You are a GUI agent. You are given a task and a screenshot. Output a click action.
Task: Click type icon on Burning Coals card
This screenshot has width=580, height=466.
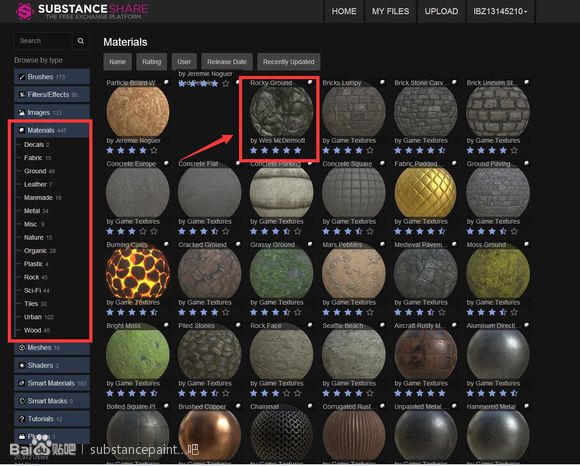tap(166, 244)
